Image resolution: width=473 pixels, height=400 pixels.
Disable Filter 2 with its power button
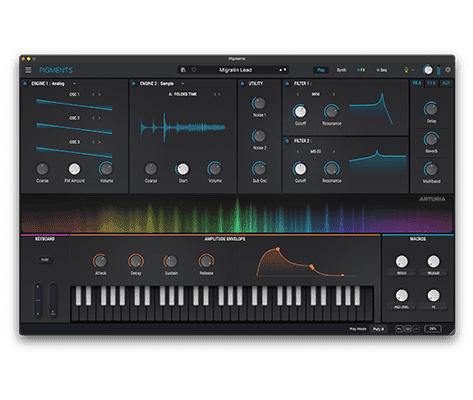(287, 141)
